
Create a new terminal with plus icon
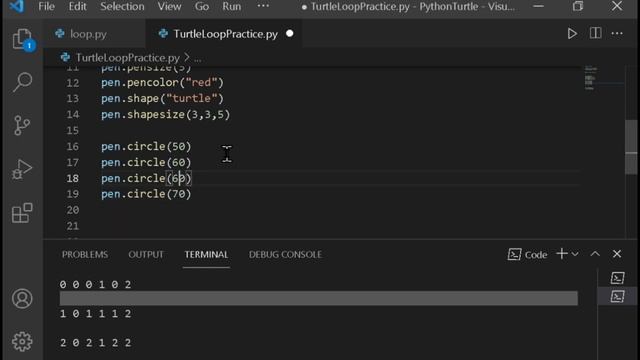[x=562, y=254]
